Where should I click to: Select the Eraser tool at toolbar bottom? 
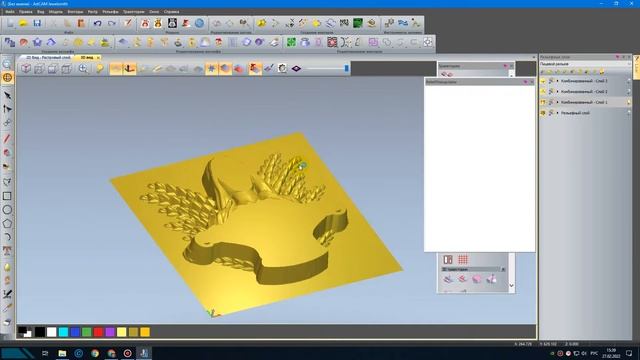(x=7, y=322)
